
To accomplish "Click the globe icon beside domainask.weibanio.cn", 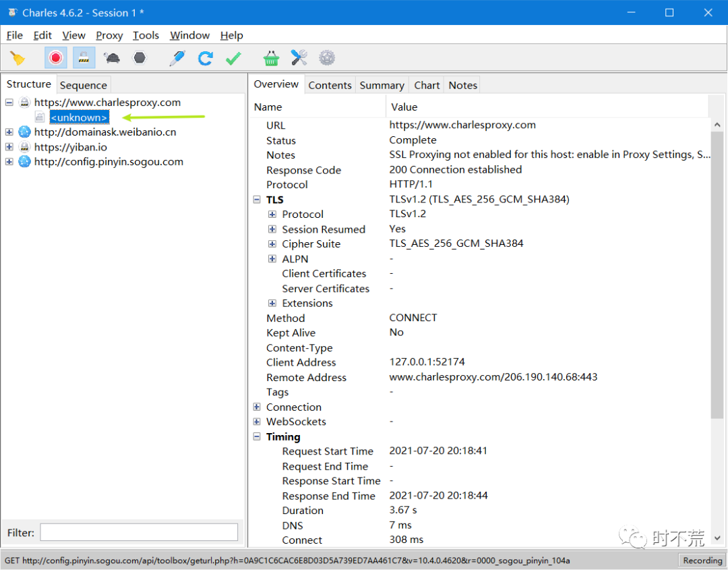I will [x=24, y=132].
